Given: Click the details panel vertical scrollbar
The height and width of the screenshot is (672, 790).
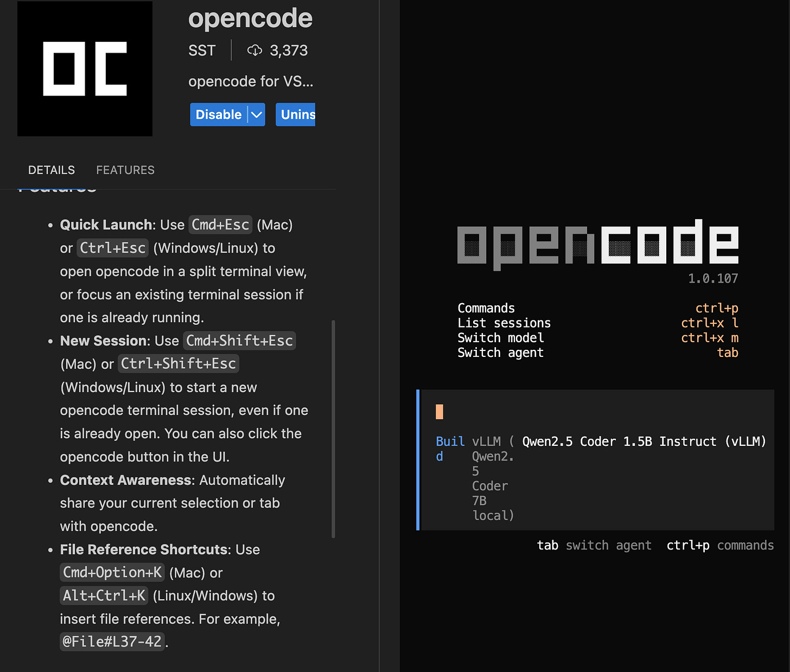Looking at the screenshot, I should pos(333,428).
